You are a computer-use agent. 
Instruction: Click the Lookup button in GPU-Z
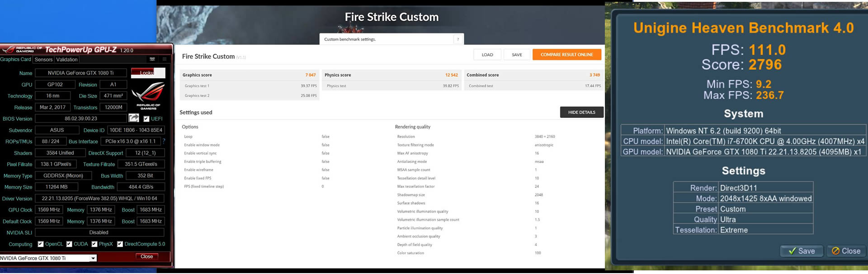click(x=148, y=73)
